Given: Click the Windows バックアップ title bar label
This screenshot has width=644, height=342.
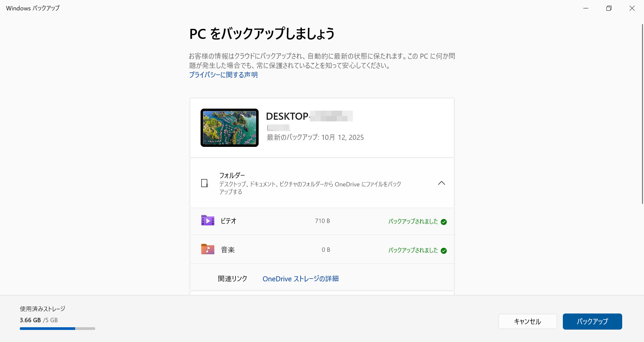Looking at the screenshot, I should coord(32,8).
